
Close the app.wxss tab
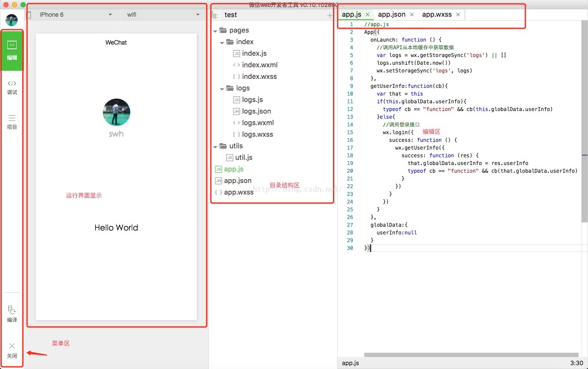(458, 15)
